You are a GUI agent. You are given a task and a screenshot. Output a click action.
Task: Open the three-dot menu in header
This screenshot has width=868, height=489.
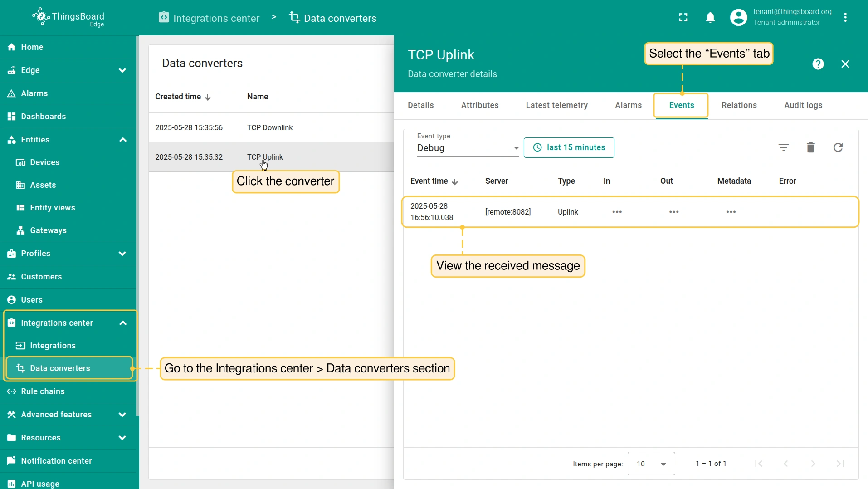[845, 18]
